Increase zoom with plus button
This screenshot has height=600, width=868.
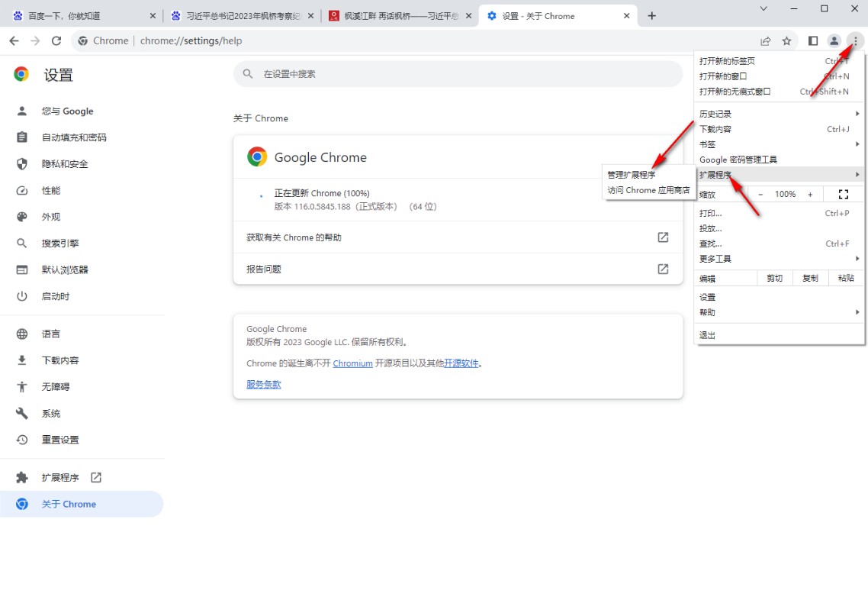coord(810,195)
